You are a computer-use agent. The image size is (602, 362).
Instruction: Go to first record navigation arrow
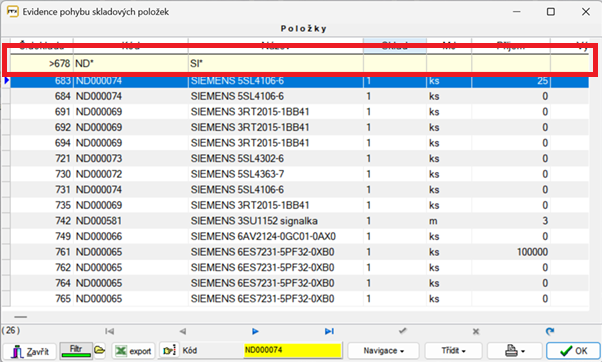pyautogui.click(x=109, y=331)
